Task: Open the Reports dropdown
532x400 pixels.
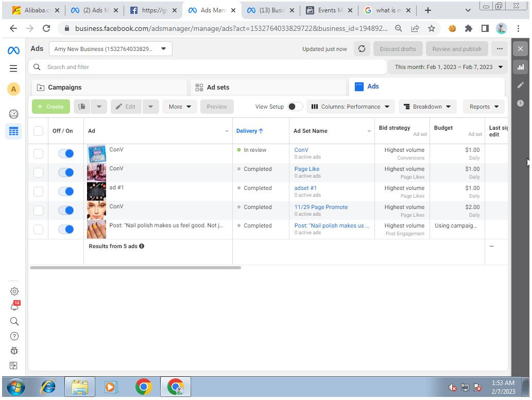Action: tap(484, 107)
